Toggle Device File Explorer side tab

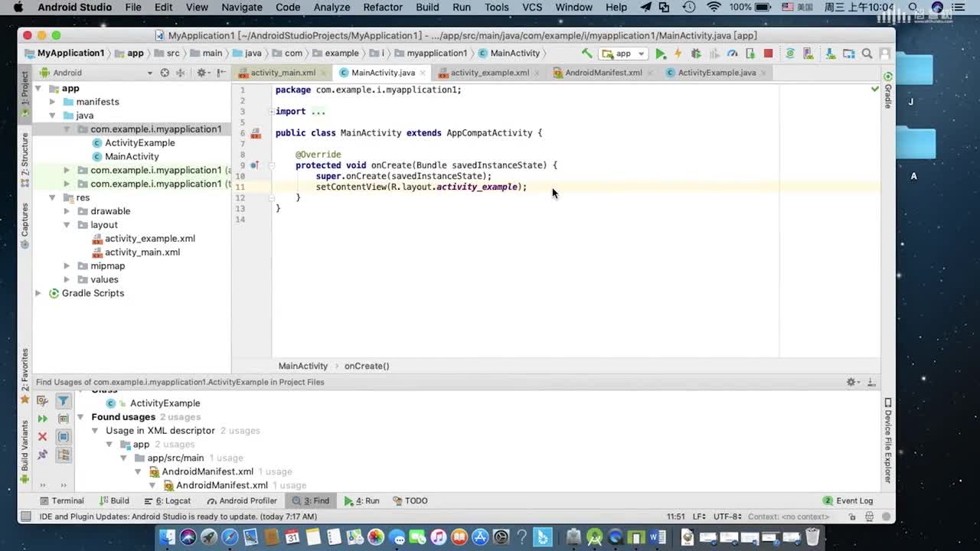tap(888, 440)
